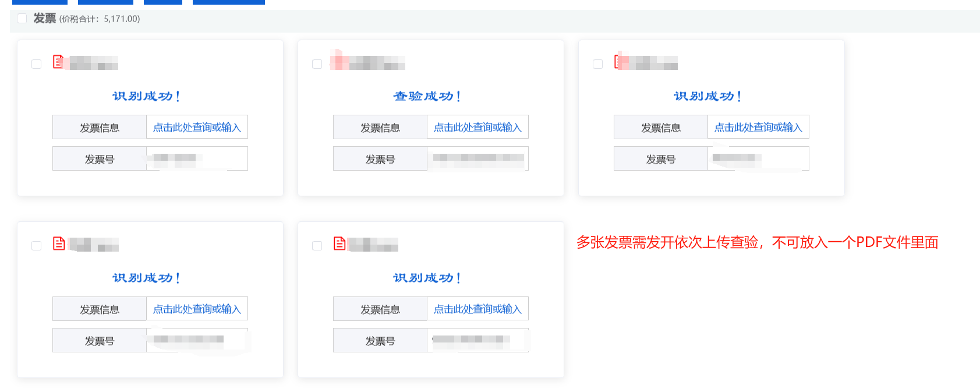Enable the checkbox on the bottom-middle invoice card

[x=317, y=246]
